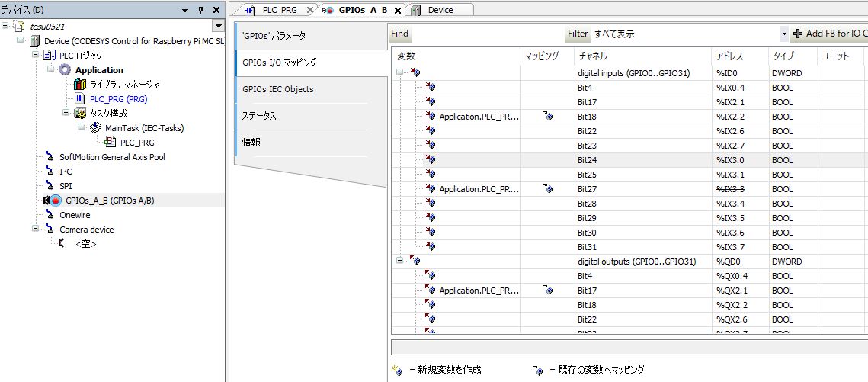
Task: Click the MainTask (IEC-Tasks) icon
Action: 95,128
